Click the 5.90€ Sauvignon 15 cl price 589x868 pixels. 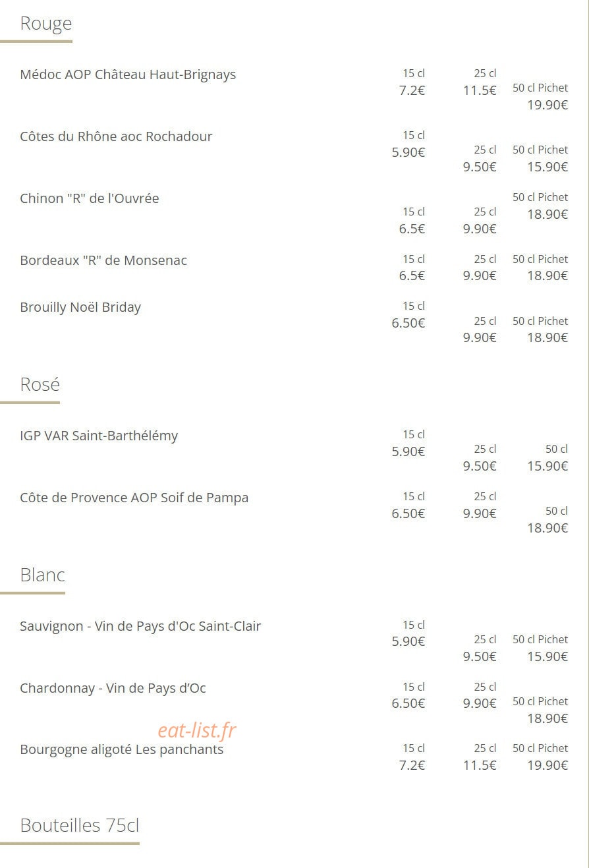click(408, 641)
